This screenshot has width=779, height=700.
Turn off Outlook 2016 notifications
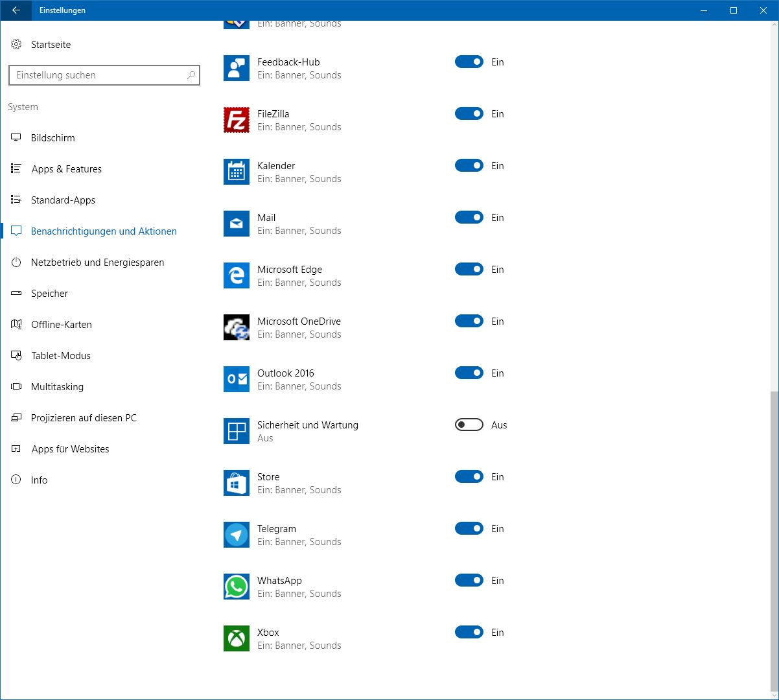(469, 373)
